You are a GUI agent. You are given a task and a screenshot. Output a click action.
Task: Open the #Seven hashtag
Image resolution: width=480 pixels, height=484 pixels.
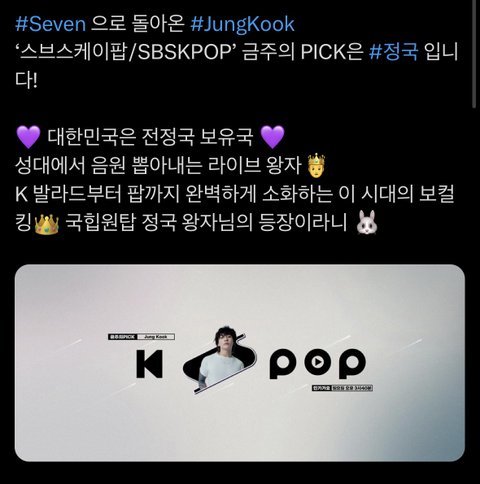click(51, 24)
